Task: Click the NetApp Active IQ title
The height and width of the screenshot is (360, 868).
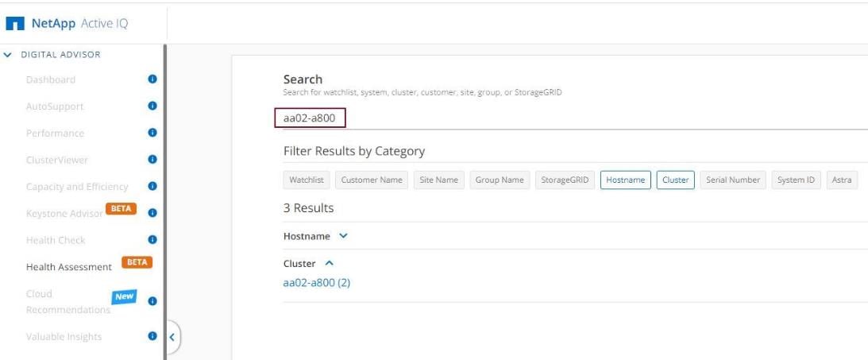Action: (x=79, y=24)
